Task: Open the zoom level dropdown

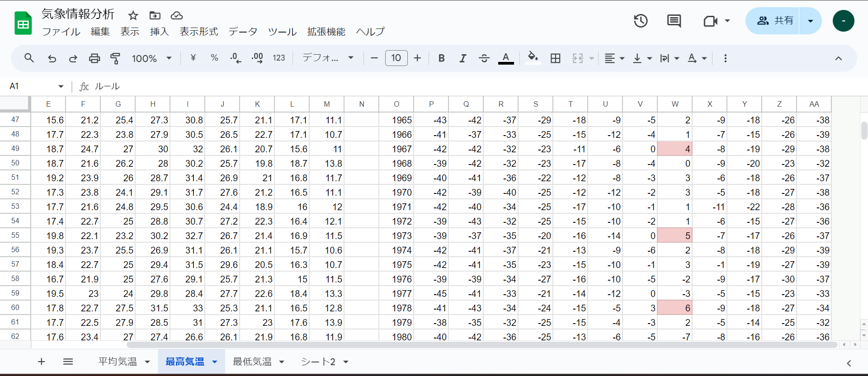Action: point(151,58)
